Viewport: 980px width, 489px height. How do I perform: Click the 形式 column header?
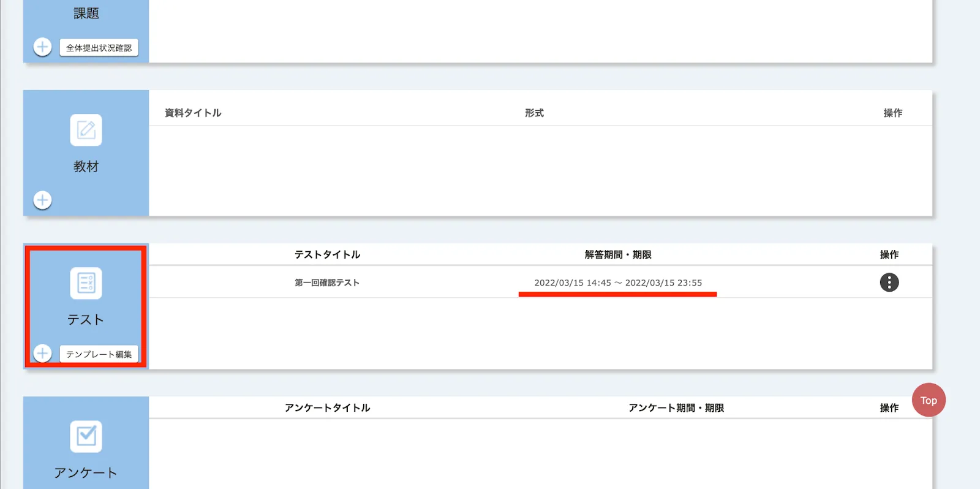tap(534, 113)
